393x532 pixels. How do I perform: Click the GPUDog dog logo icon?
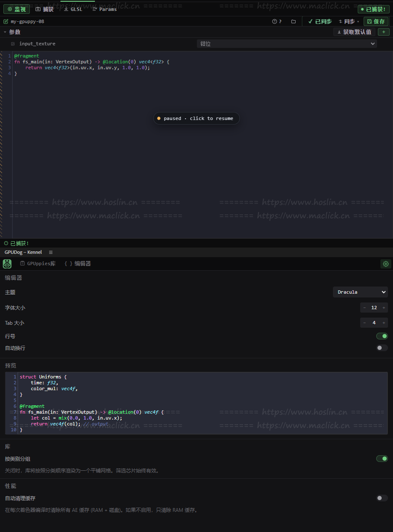point(7,263)
